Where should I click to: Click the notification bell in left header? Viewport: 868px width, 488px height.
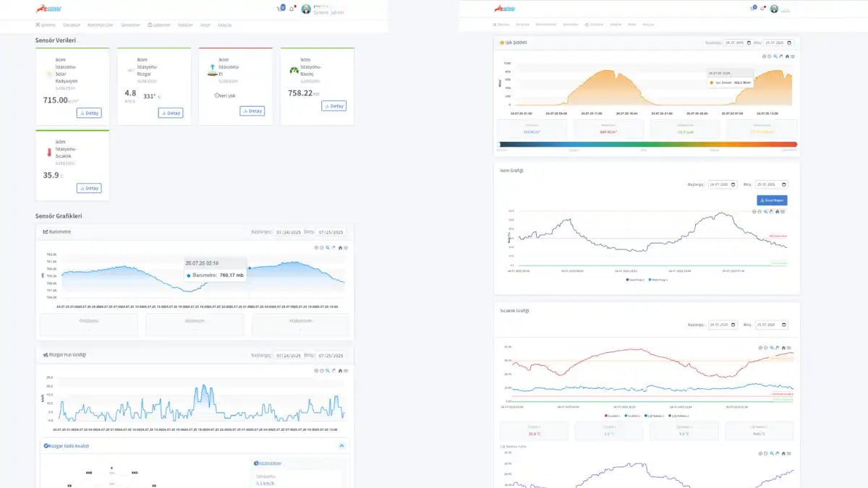(x=292, y=9)
